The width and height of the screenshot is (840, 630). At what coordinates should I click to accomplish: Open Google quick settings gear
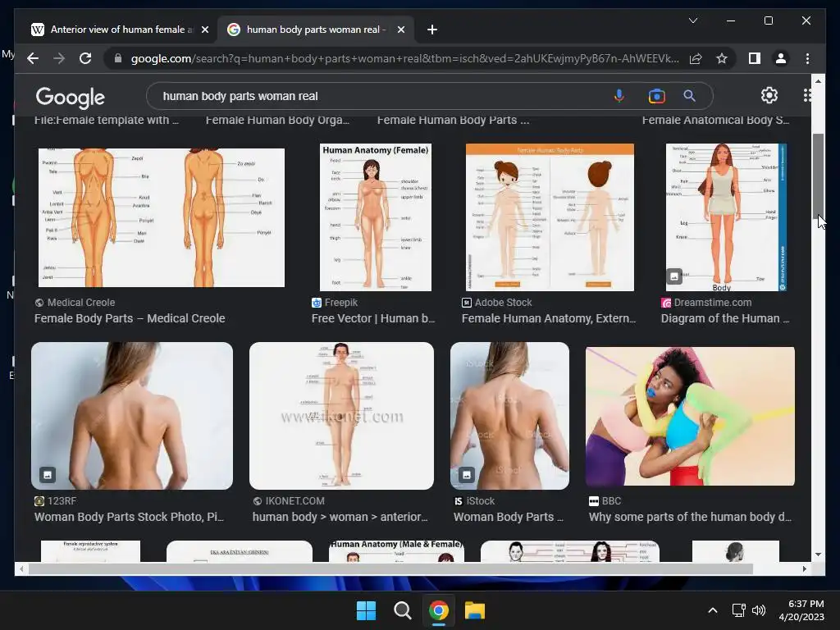click(x=769, y=95)
